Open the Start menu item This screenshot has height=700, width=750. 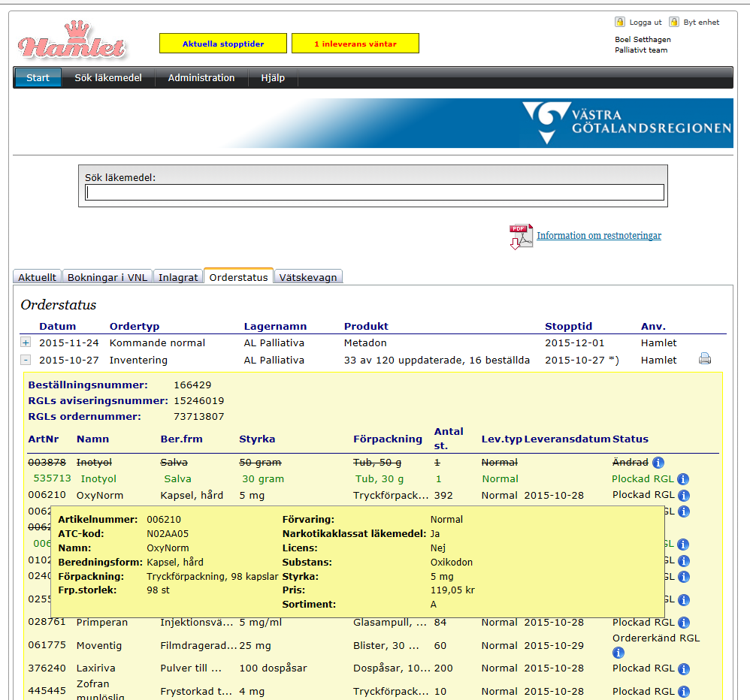click(38, 77)
